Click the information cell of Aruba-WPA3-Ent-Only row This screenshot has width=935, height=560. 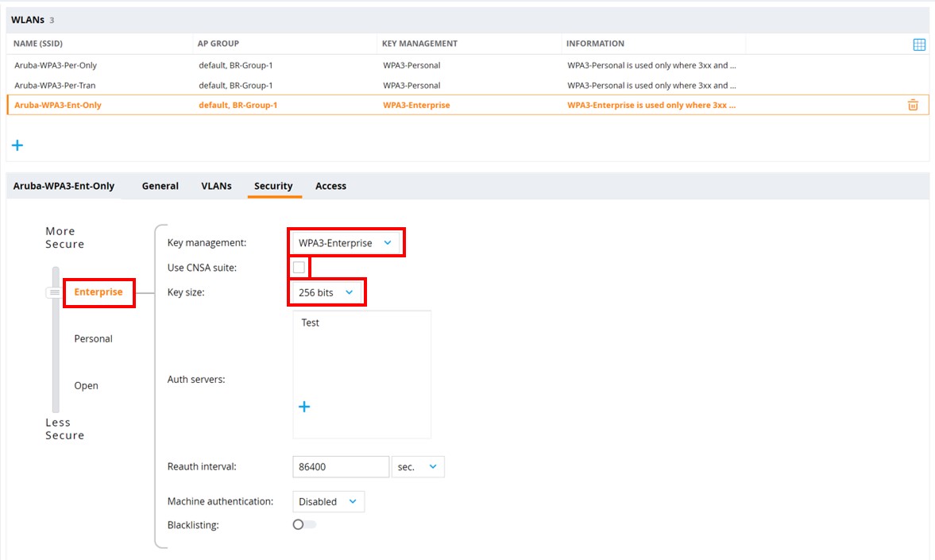(651, 105)
